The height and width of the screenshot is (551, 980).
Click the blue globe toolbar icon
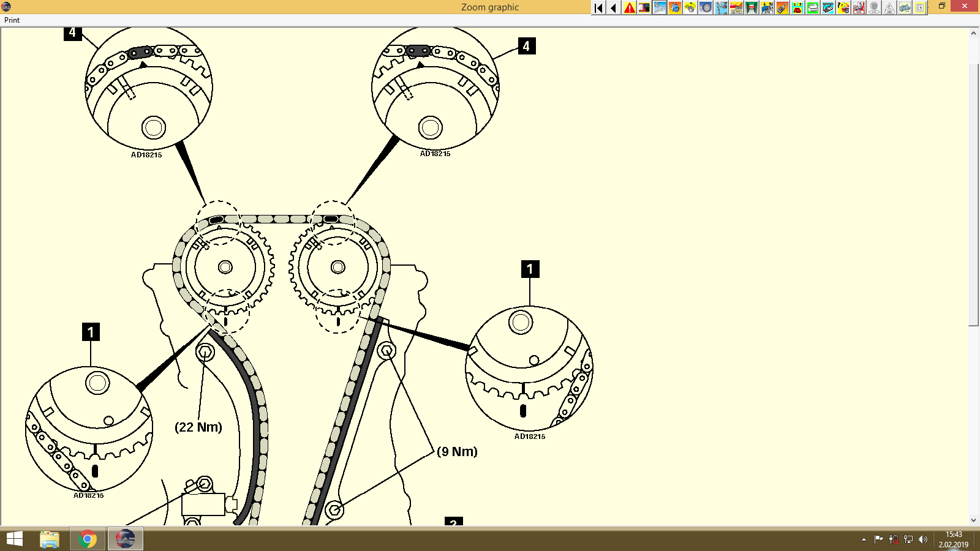click(x=674, y=8)
